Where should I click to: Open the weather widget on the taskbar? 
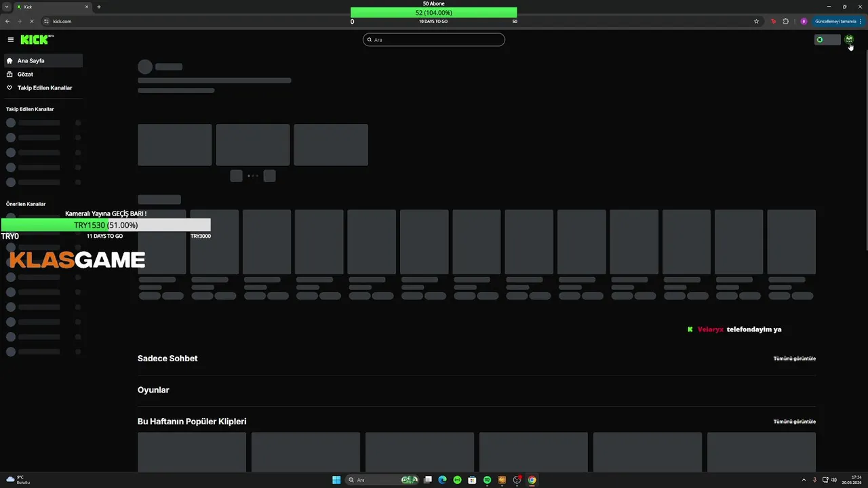tap(19, 480)
